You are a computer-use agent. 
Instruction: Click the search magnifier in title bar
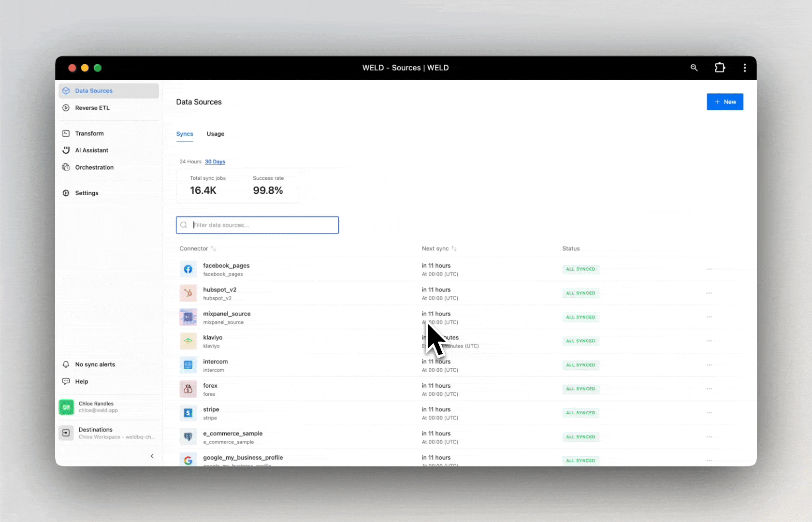[694, 68]
